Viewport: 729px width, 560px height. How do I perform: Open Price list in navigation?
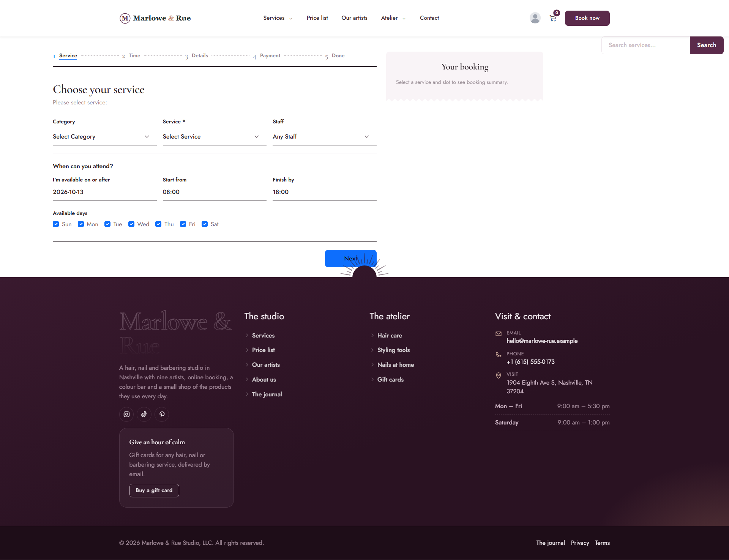coord(317,18)
